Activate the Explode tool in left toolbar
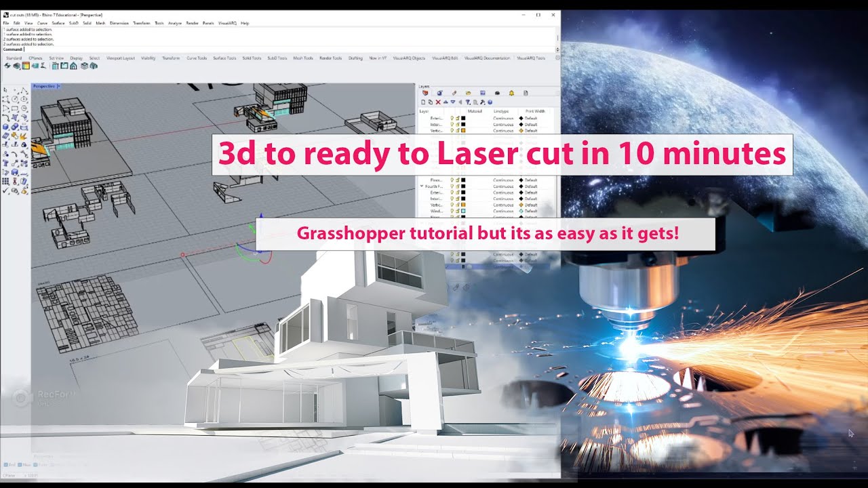This screenshot has width=868, height=488. (x=24, y=136)
